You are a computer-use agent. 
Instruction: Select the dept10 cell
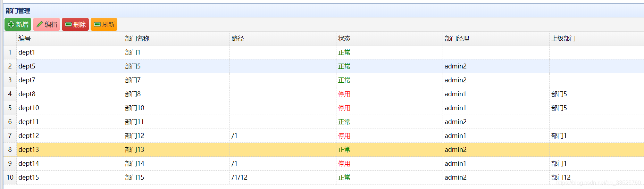69,108
